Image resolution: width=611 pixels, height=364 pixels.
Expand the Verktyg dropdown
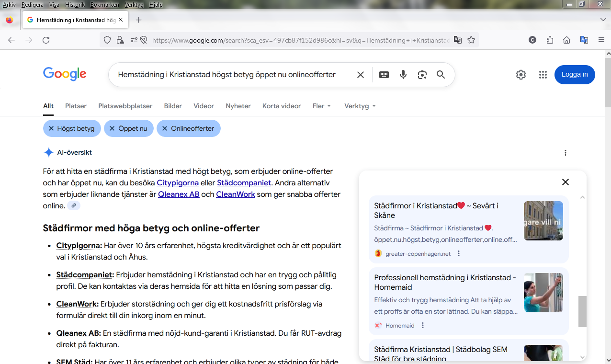pyautogui.click(x=360, y=106)
